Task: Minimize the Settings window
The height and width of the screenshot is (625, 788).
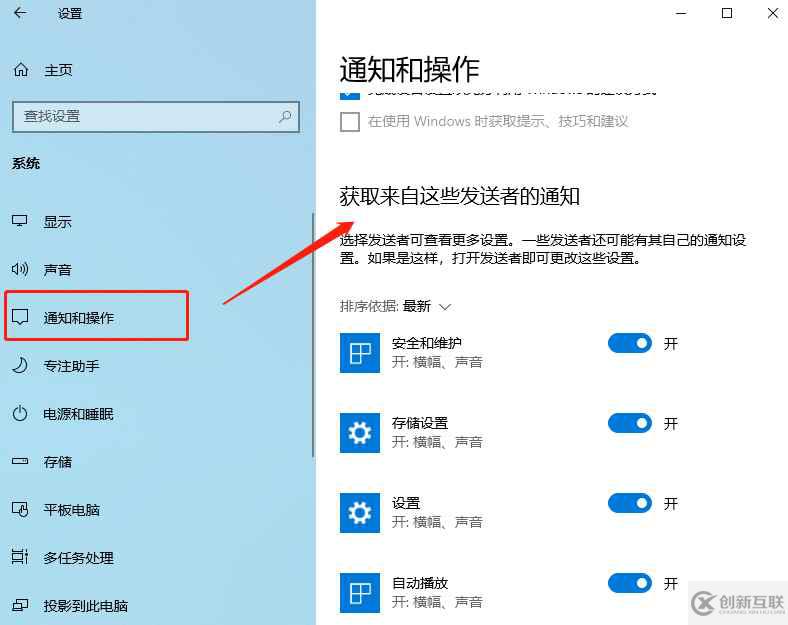Action: (681, 13)
